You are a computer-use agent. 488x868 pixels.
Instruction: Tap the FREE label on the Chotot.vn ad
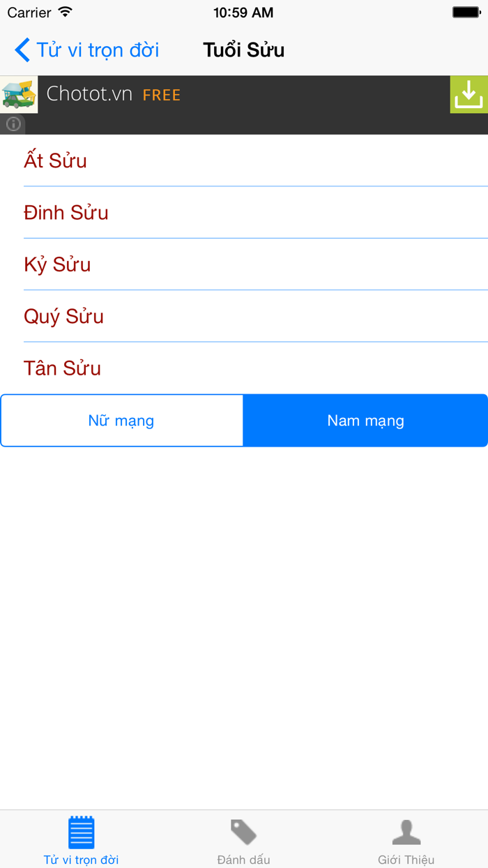(x=161, y=95)
